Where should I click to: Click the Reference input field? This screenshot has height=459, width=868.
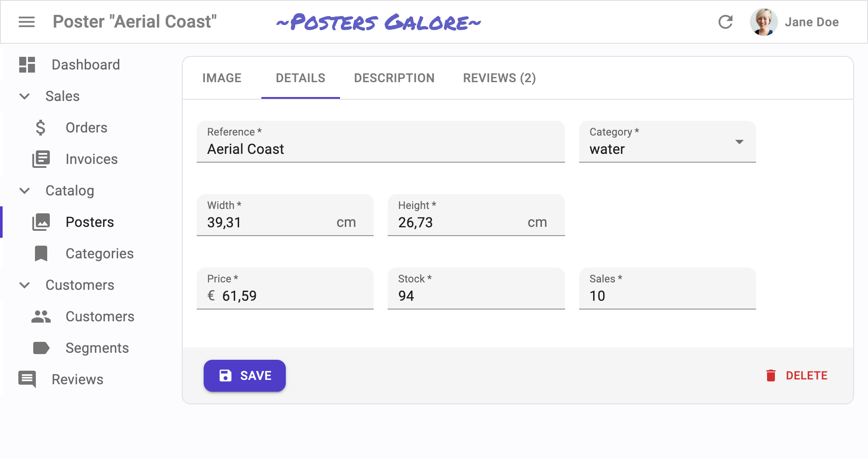[380, 149]
